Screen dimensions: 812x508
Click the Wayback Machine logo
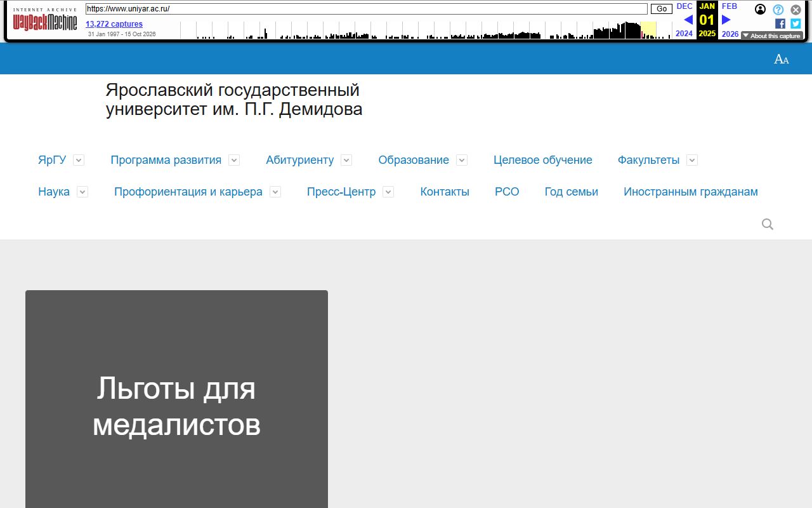(x=45, y=20)
